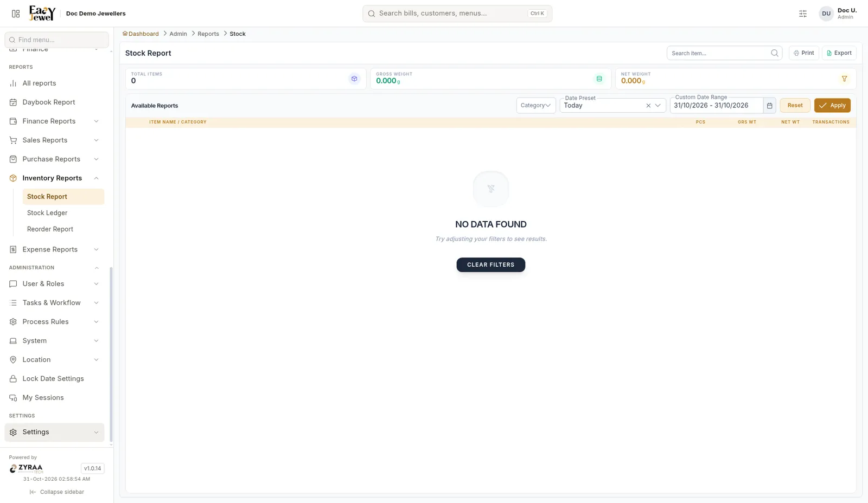This screenshot has height=503, width=868.
Task: Expand the Settings menu
Action: point(54,432)
